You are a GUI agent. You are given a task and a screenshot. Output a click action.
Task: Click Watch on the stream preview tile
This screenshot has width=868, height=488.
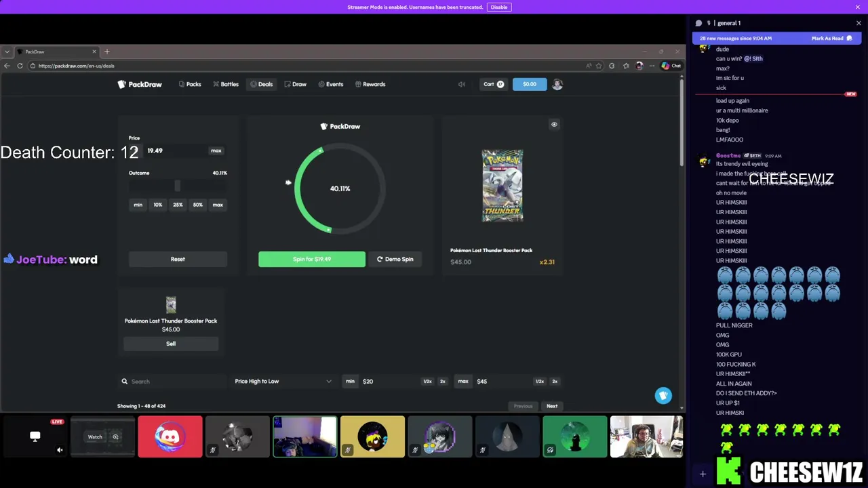tap(95, 437)
